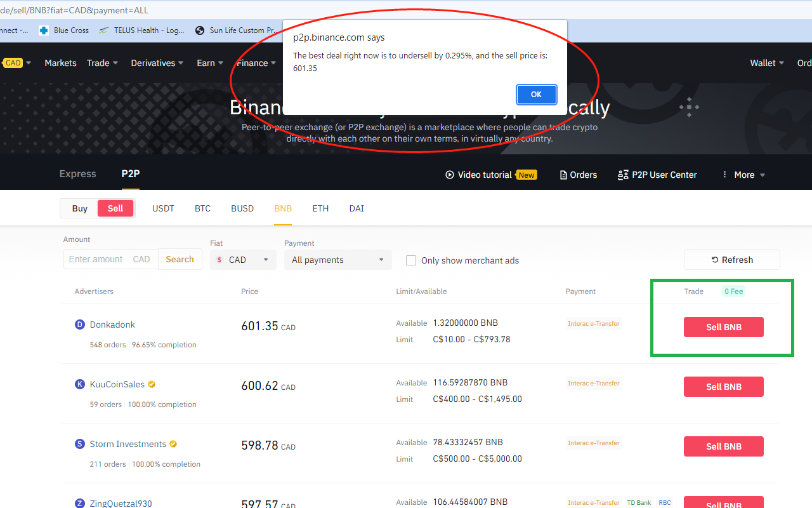Open the Wallet dropdown menu
The height and width of the screenshot is (508, 812).
pyautogui.click(x=766, y=63)
